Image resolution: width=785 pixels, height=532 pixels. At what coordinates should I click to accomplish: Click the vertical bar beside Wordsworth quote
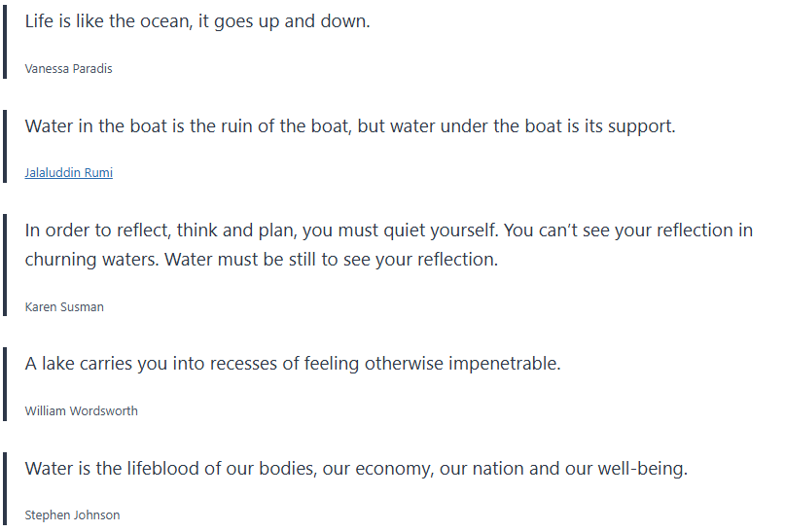(x=5, y=384)
